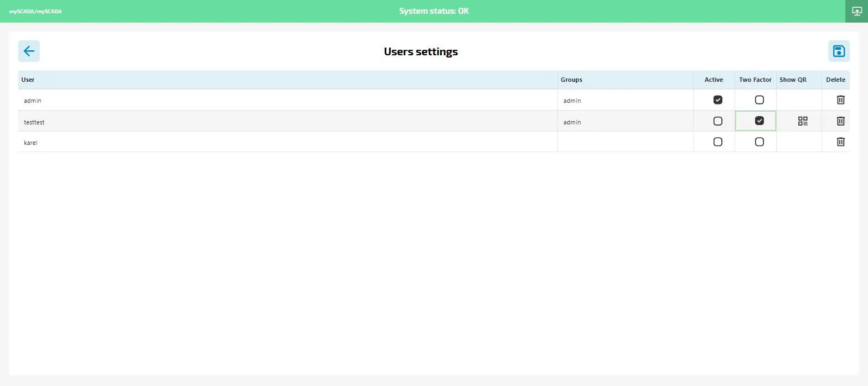This screenshot has width=868, height=386.
Task: Click the Show QR column header
Action: tap(799, 80)
